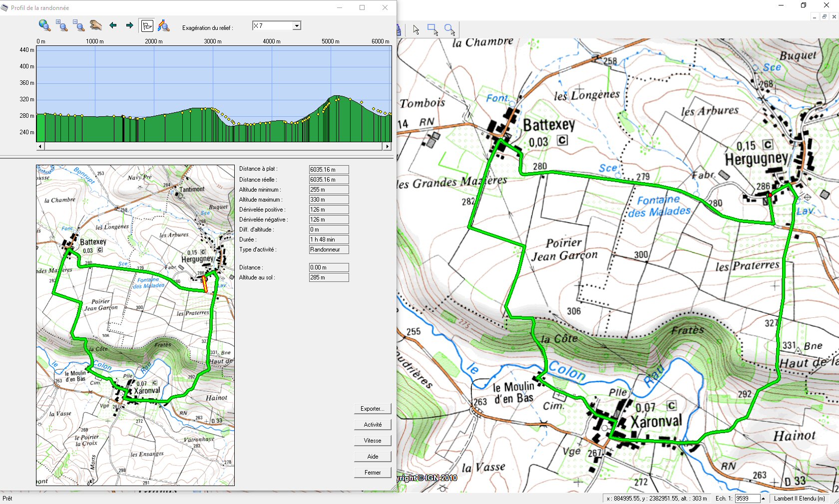The image size is (839, 504).
Task: Click the right arrow to move forward
Action: 130,25
